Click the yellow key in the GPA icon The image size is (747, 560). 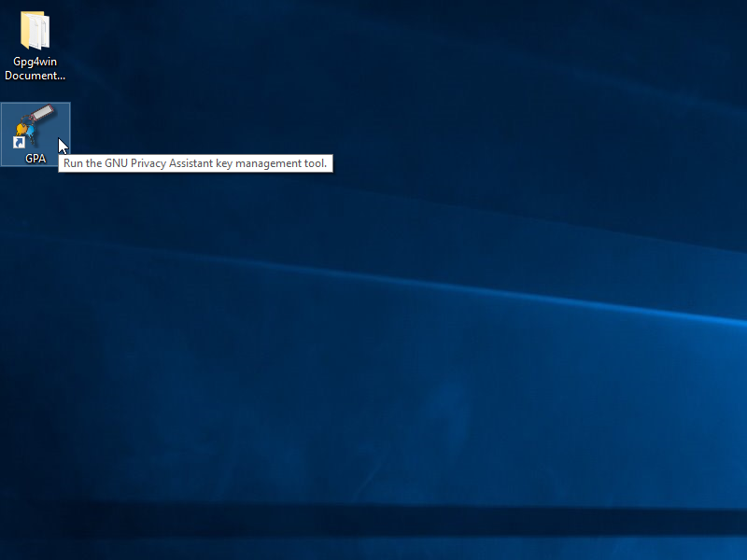(x=21, y=129)
